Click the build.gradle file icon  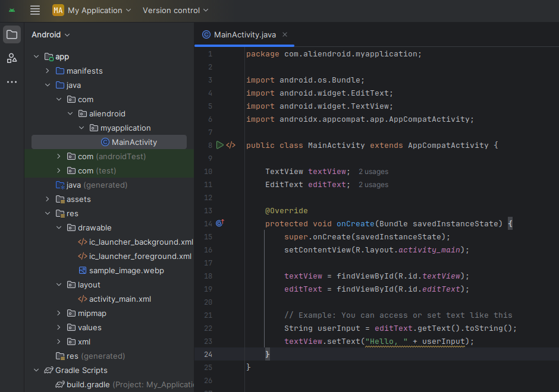pyautogui.click(x=60, y=384)
